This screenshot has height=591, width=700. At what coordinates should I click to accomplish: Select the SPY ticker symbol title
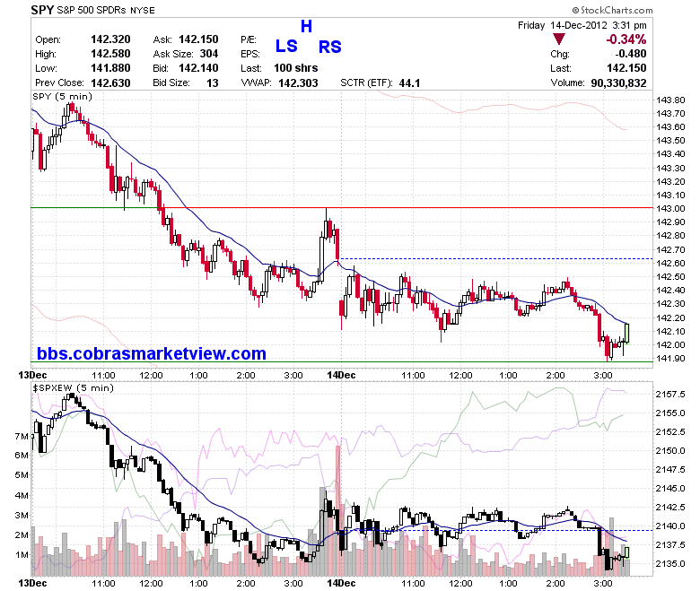click(42, 10)
